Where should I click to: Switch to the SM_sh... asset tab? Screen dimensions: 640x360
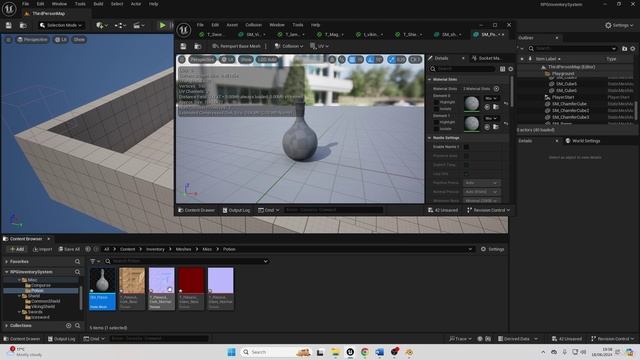tap(448, 35)
